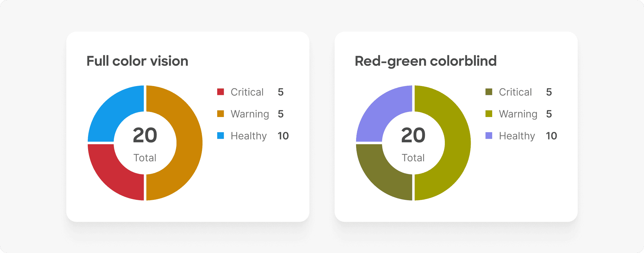Click 'Total' caption in Red-green colorblind donut

(413, 157)
